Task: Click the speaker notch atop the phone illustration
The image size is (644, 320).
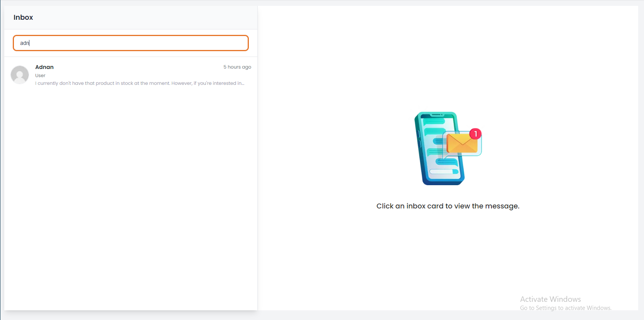Action: (x=437, y=115)
